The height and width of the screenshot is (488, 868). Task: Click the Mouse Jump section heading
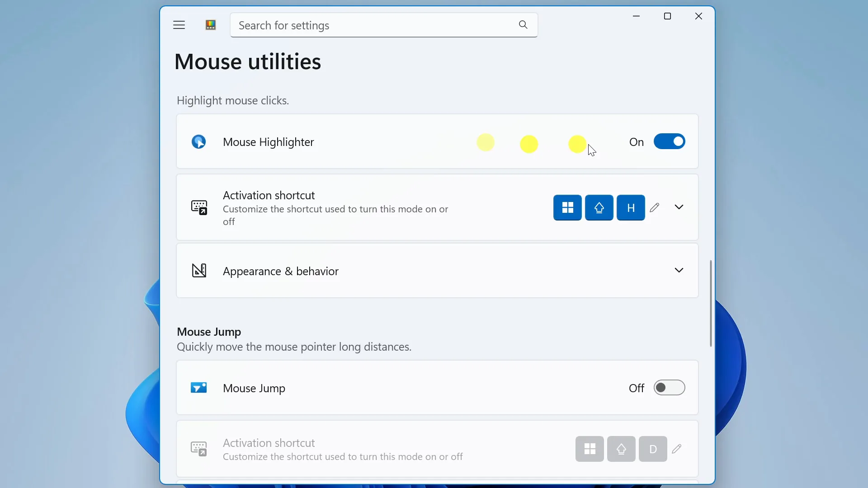209,332
